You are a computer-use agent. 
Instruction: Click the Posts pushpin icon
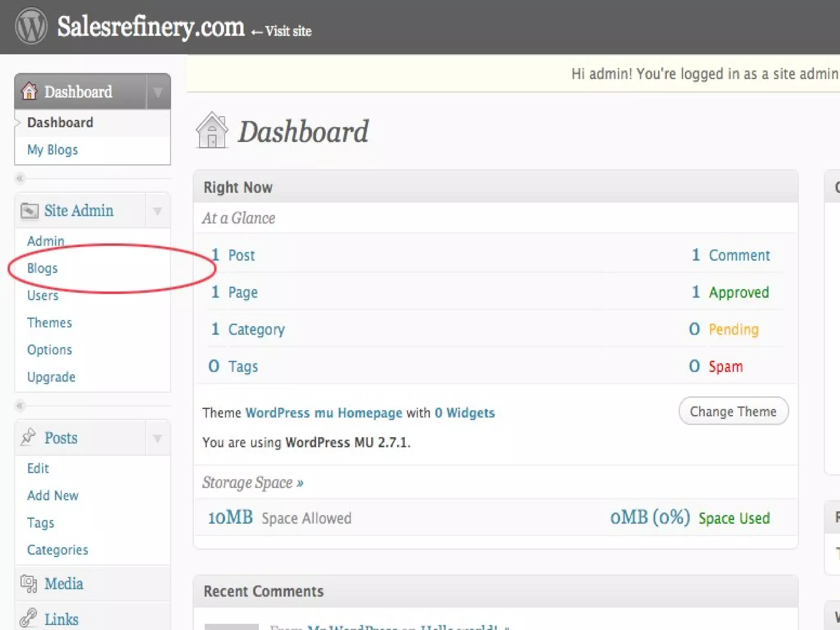click(x=28, y=437)
